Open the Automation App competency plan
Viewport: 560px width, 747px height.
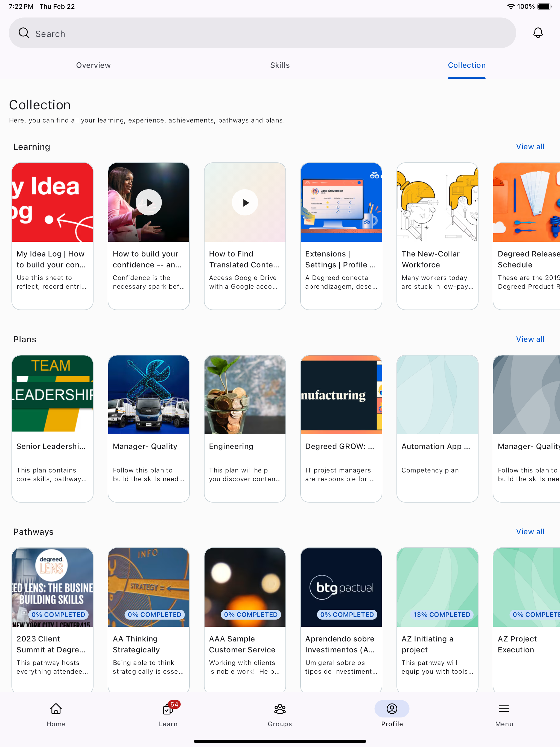437,428
